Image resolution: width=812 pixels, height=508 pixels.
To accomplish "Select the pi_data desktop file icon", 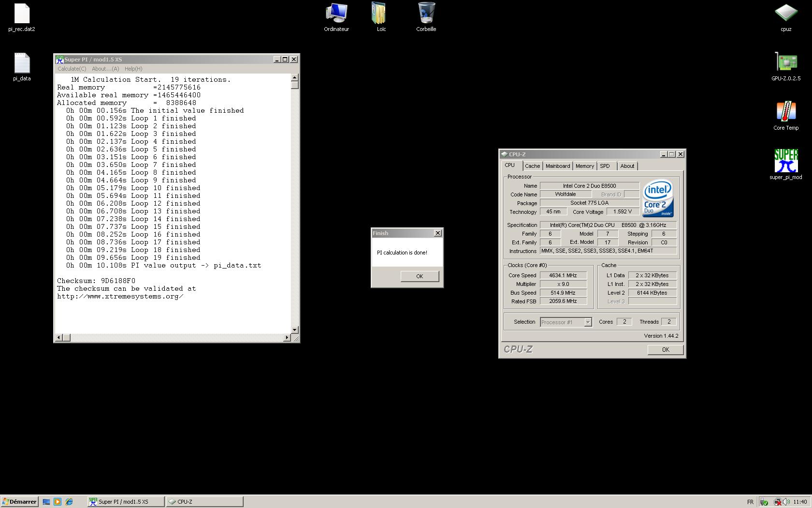I will point(22,63).
